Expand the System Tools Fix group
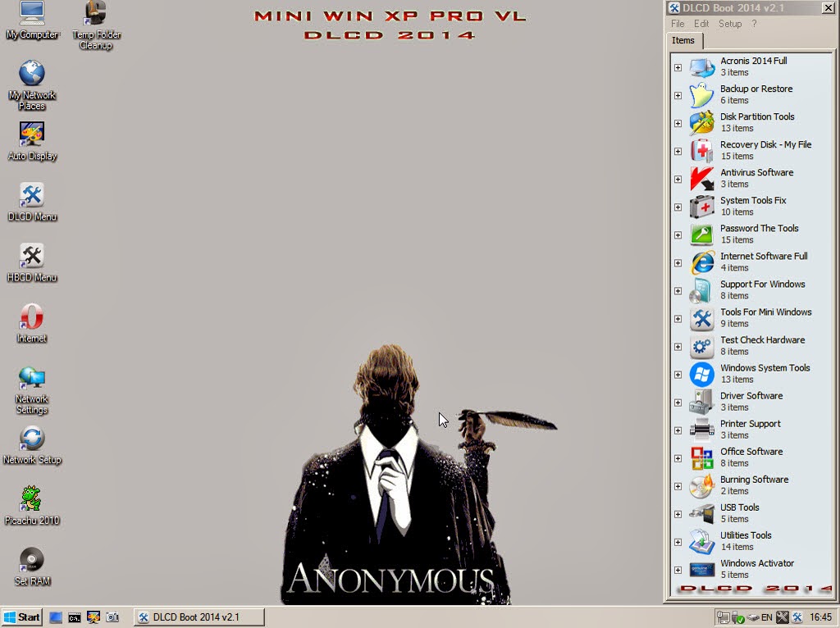Viewport: 840px width, 628px height. pyautogui.click(x=678, y=207)
